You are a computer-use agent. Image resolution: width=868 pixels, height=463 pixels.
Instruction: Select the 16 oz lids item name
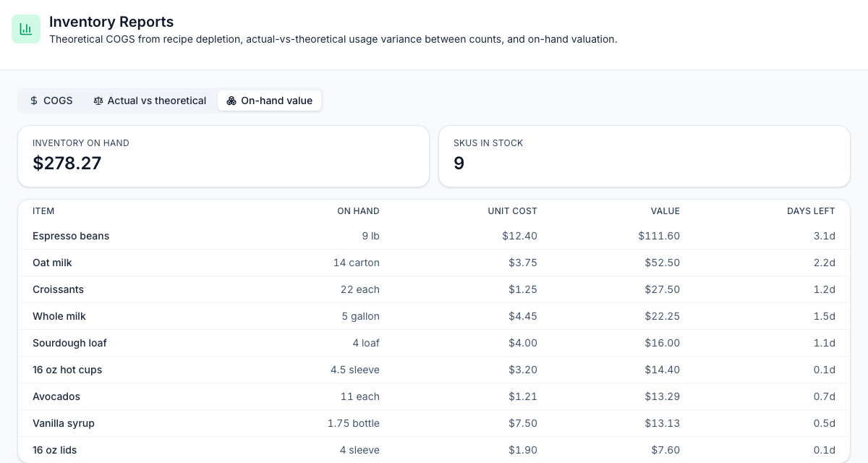pos(54,450)
